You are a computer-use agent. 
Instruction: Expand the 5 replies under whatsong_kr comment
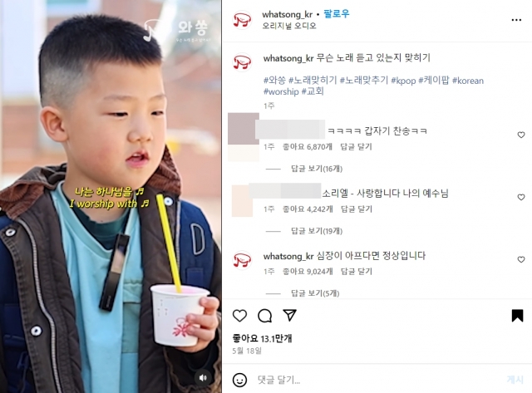pos(315,293)
